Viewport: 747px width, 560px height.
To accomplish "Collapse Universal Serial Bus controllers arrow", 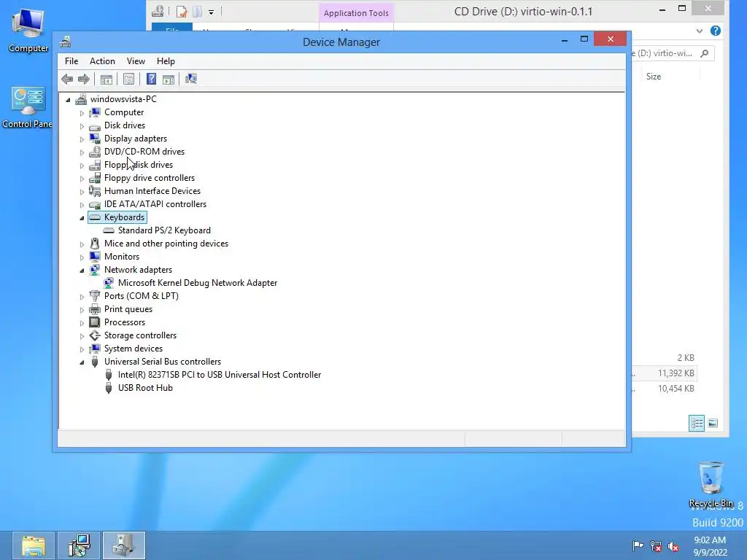I will [82, 362].
